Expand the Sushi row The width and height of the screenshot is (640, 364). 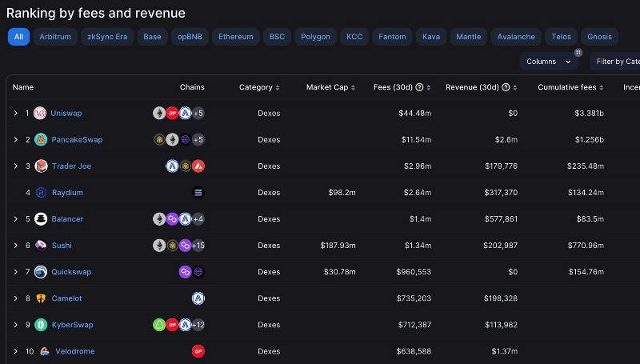(x=15, y=246)
